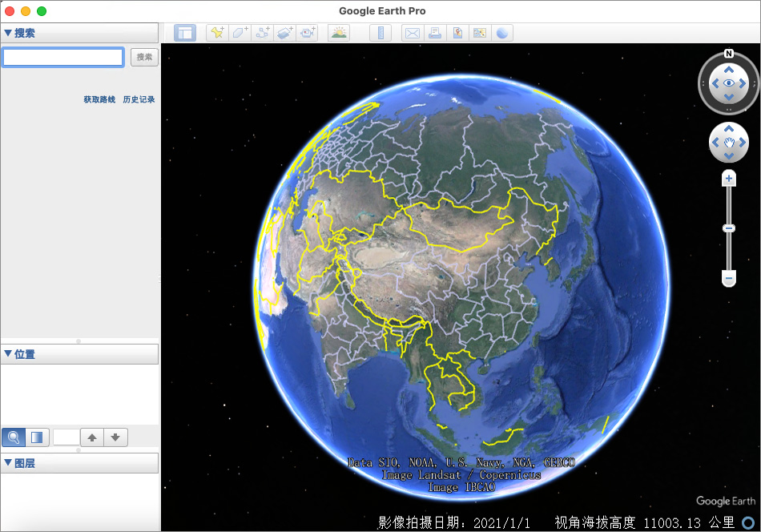Move selected place down with arrow
The image size is (761, 532).
[x=115, y=437]
